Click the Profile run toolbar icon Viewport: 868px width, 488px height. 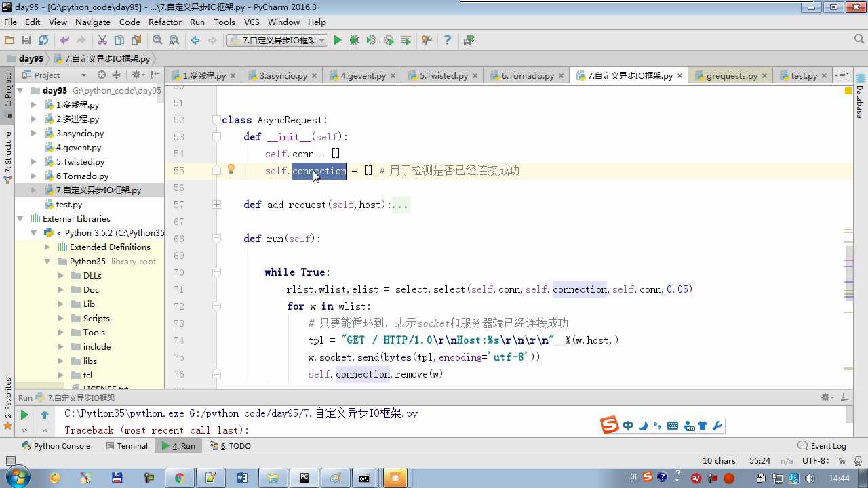(389, 41)
